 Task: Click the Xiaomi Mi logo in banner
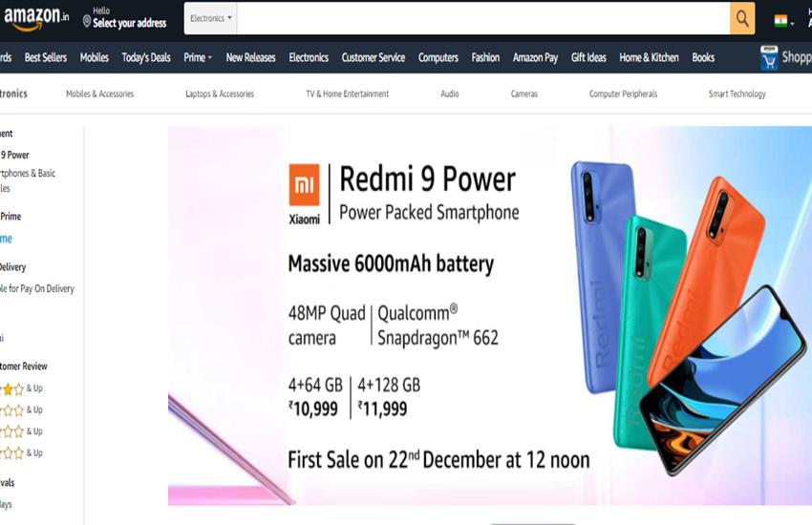(x=304, y=184)
